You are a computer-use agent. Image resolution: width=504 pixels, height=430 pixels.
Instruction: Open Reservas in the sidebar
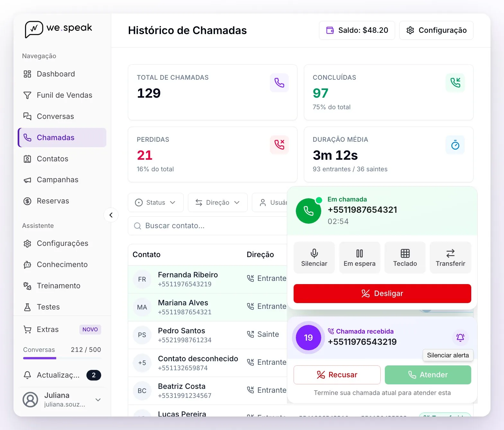tap(62, 201)
